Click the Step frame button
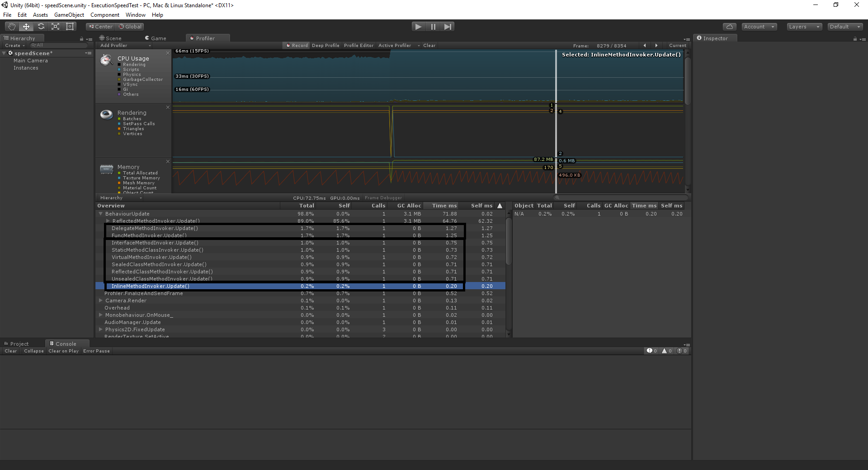Screen dimensions: 868x470 (448, 27)
